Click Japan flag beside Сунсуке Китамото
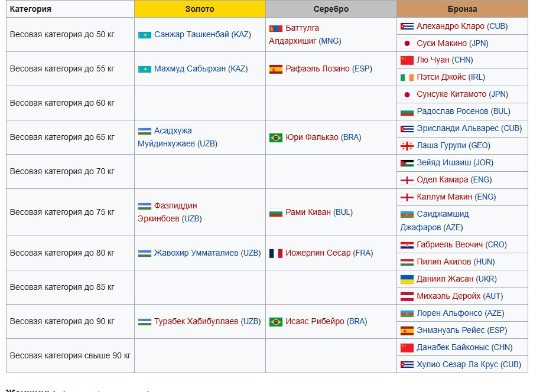 407,94
